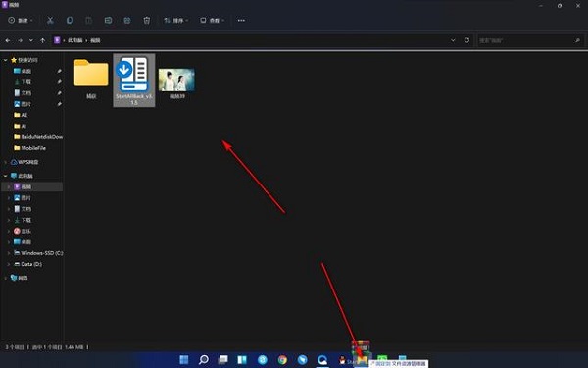Open the New (新建) menu button
This screenshot has height=368, width=588.
coord(21,20)
